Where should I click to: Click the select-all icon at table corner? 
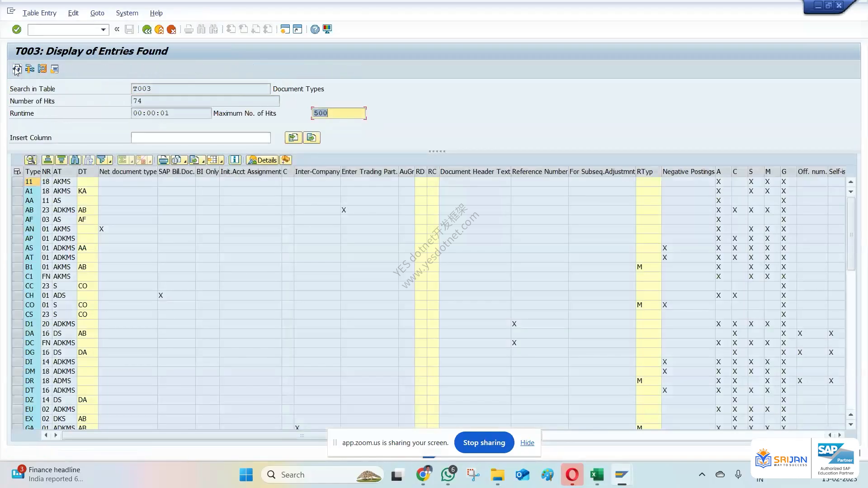tap(17, 172)
